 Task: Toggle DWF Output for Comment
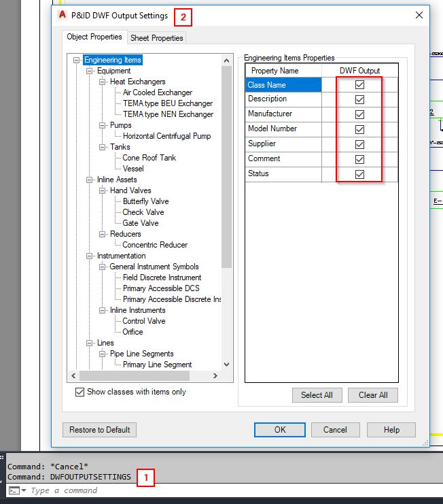359,159
